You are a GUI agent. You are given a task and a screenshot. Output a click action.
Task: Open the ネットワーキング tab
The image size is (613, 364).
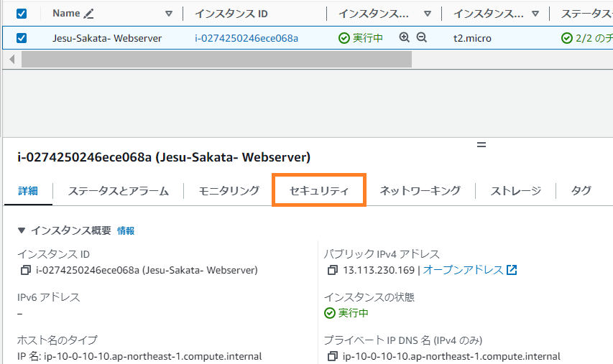click(x=420, y=191)
